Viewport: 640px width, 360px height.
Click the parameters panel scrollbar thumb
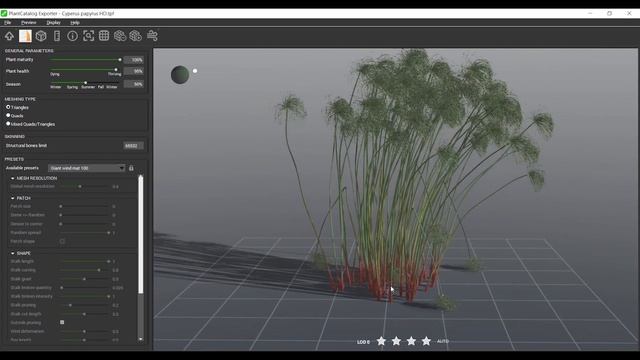(x=141, y=236)
